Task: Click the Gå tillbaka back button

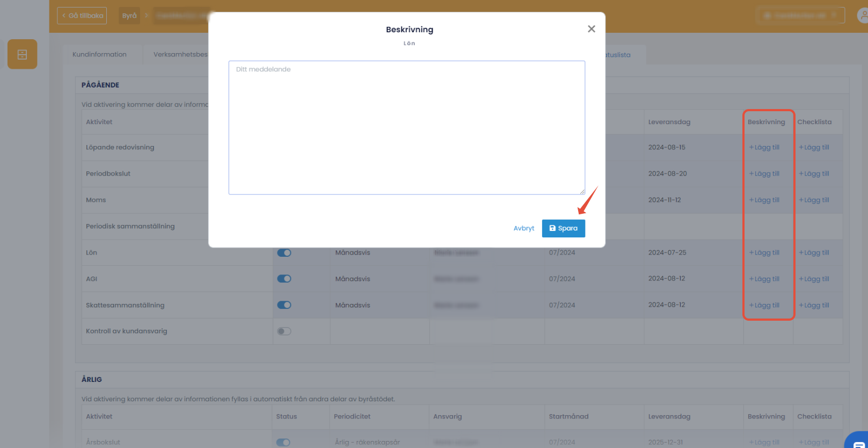Action: 82,16
